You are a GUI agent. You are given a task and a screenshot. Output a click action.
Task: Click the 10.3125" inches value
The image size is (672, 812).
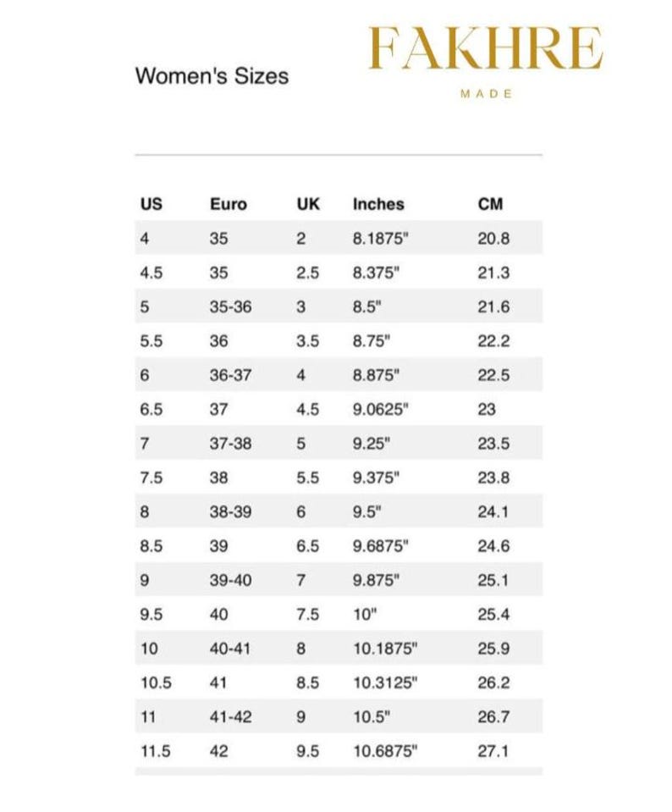pos(385,682)
